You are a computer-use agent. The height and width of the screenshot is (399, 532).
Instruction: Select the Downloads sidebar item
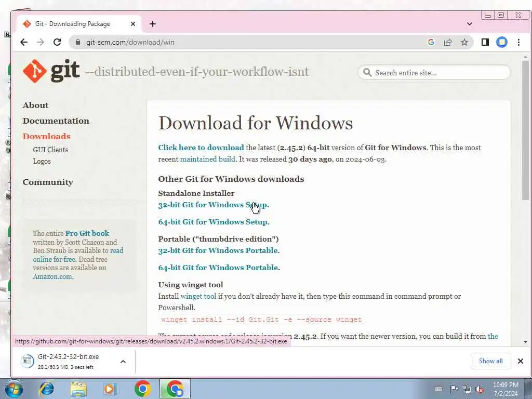tap(46, 137)
